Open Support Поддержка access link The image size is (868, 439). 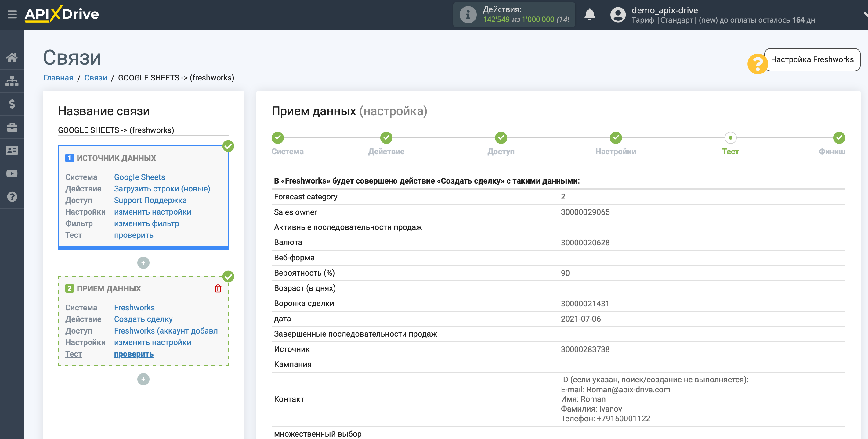(x=150, y=200)
